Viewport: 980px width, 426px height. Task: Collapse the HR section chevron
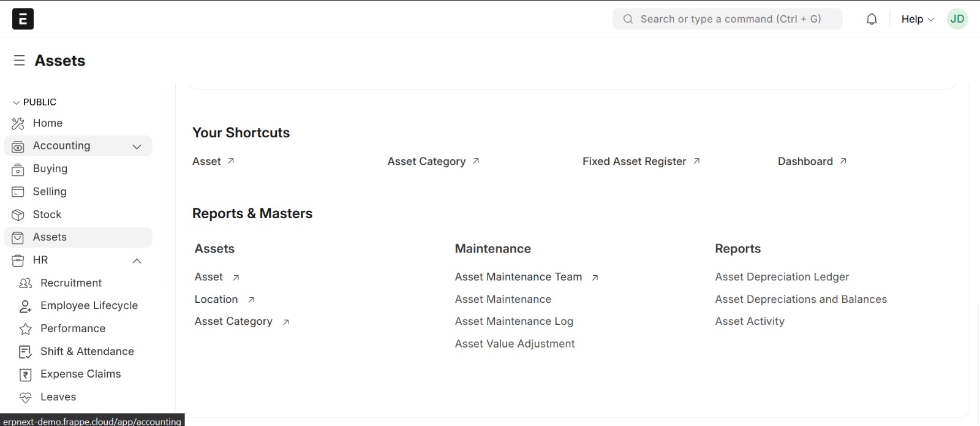click(137, 261)
